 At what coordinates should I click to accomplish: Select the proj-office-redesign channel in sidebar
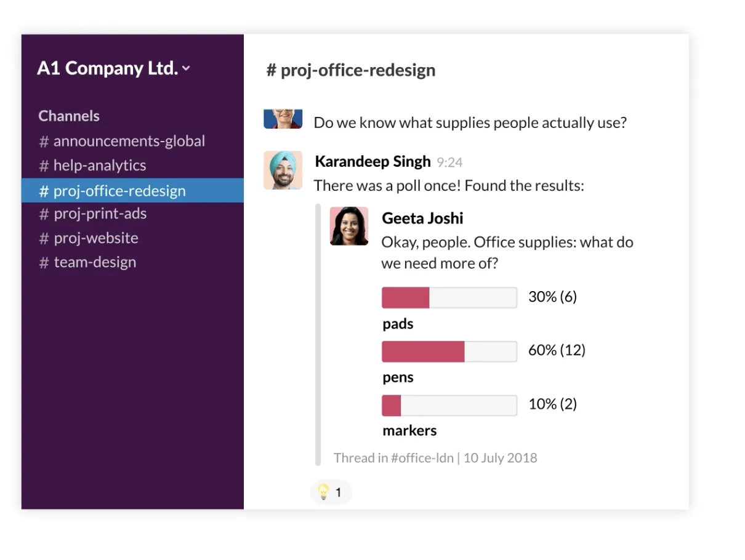[x=132, y=190]
